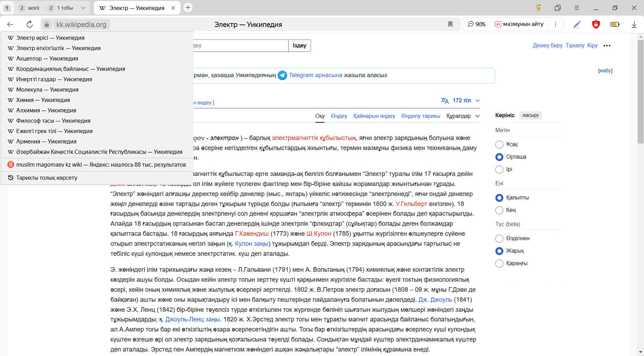Open the new tab plus button
This screenshot has width=644, height=356.
[188, 8]
